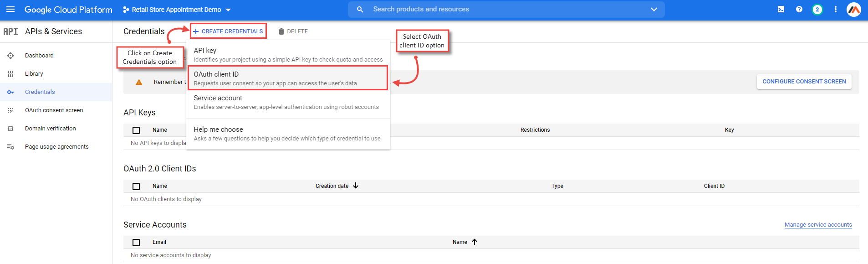Screen dimensions: 868x264
Task: Click the API logo icon in sidebar header
Action: pos(10,31)
